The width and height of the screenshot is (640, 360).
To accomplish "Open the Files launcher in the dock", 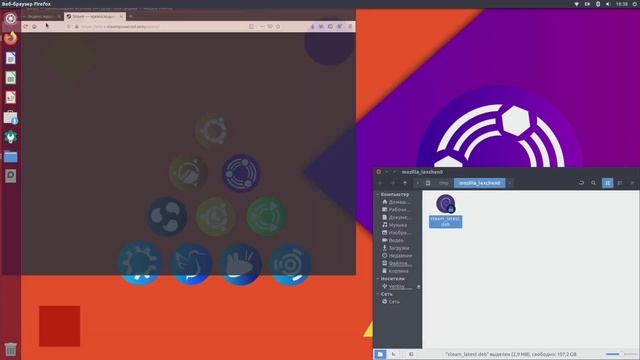I will tap(11, 156).
